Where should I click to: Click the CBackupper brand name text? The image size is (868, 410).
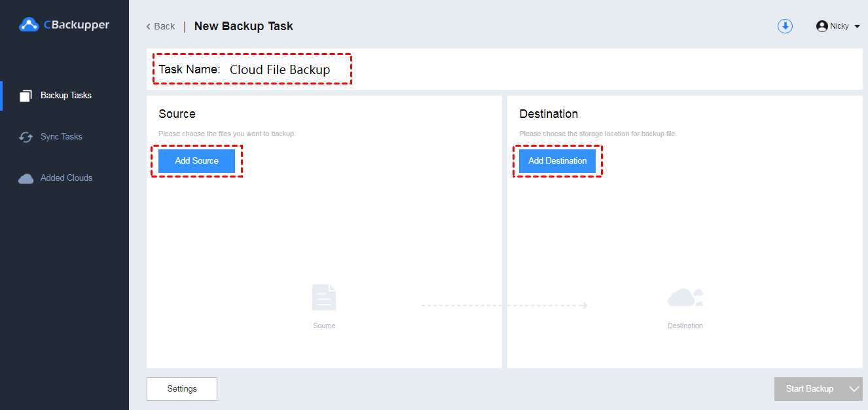pyautogui.click(x=77, y=25)
